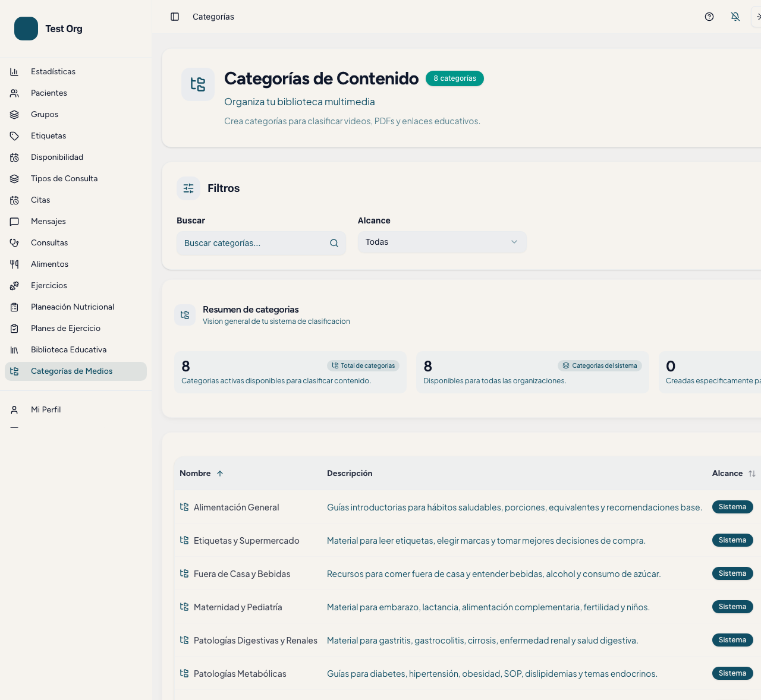Click the muted notifications bell icon
The image size is (761, 700).
tap(735, 17)
